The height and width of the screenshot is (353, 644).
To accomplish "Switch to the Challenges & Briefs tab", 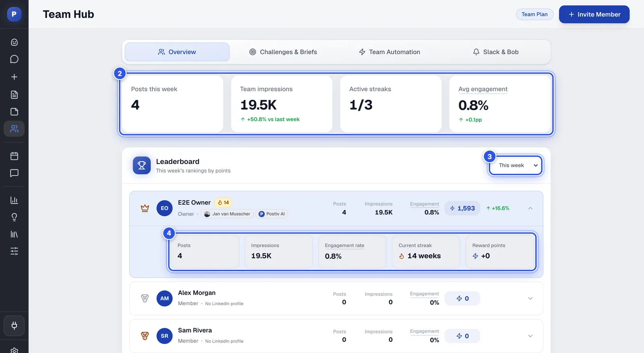I will (283, 52).
